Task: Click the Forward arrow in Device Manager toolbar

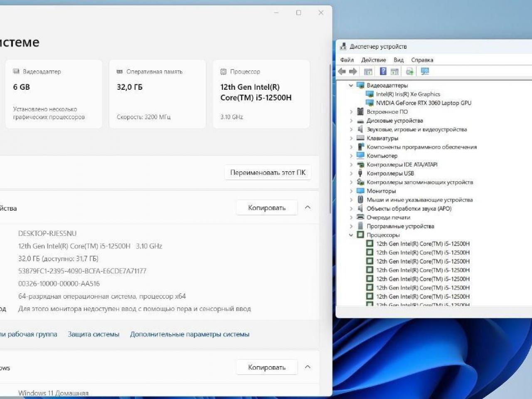Action: 353,71
